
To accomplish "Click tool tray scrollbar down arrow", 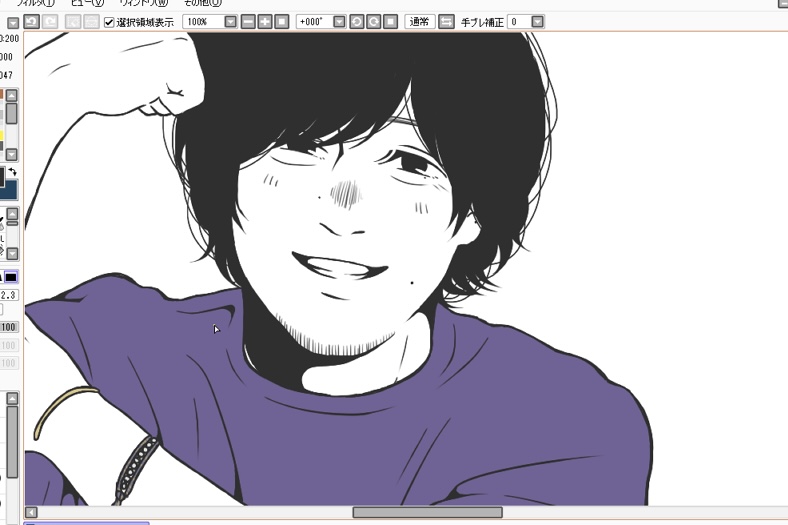I will click(x=13, y=254).
